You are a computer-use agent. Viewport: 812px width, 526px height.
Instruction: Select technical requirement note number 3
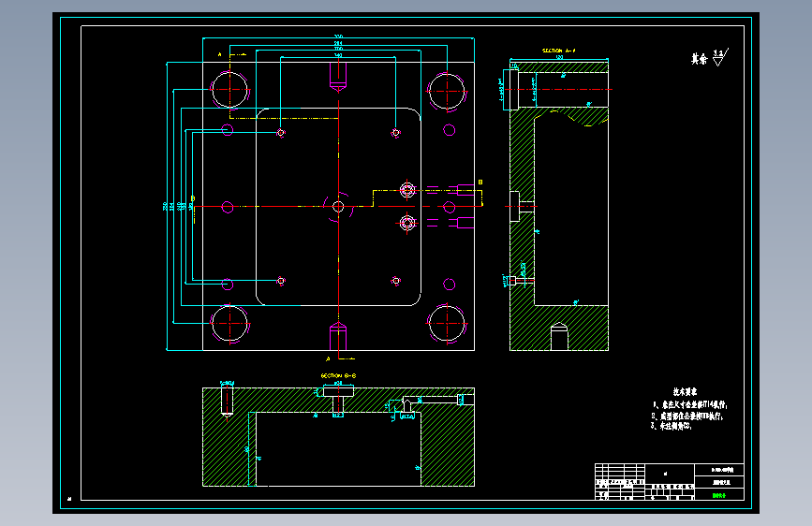[672, 426]
